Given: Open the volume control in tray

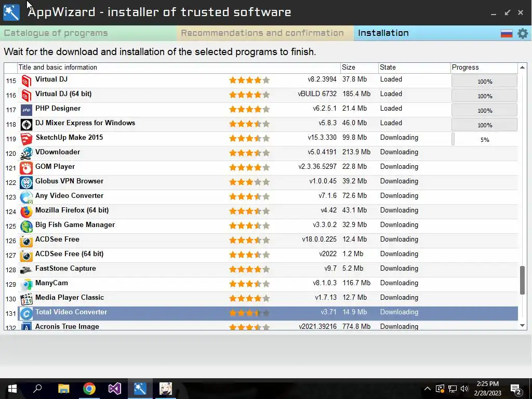Looking at the screenshot, I should point(464,389).
